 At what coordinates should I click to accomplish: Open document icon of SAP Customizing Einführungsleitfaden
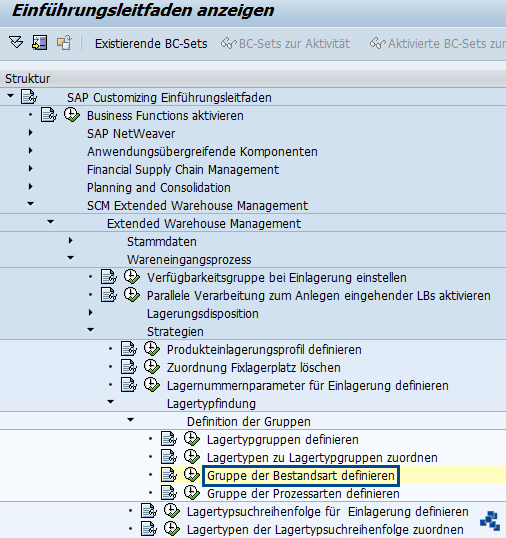29,97
